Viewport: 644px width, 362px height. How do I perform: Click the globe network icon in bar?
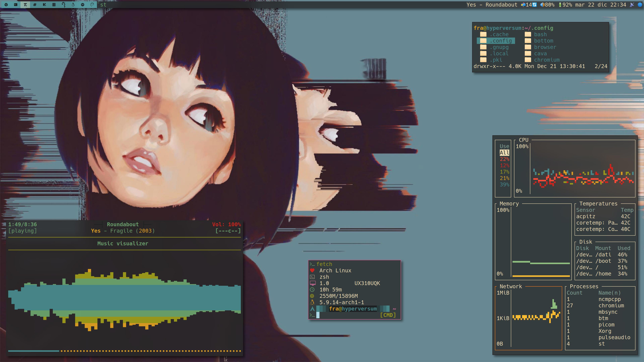click(x=640, y=5)
